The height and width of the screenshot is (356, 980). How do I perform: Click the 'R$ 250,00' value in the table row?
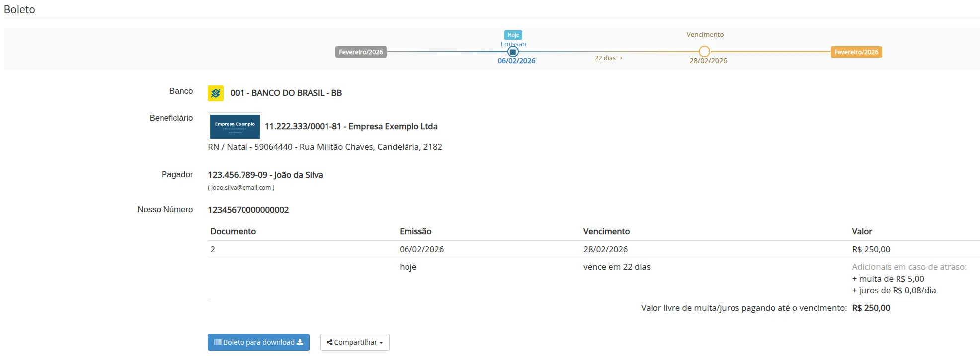871,249
